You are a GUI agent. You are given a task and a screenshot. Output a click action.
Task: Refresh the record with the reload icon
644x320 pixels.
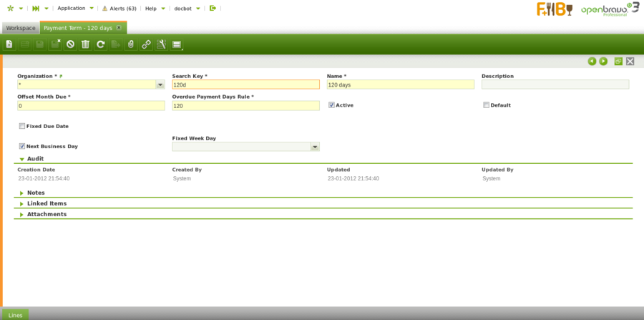click(x=101, y=44)
